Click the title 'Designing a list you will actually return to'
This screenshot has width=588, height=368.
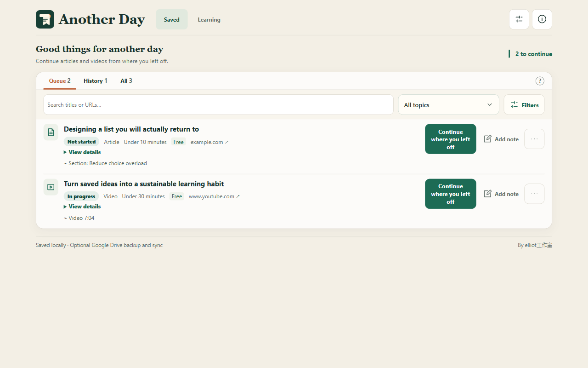(x=131, y=129)
